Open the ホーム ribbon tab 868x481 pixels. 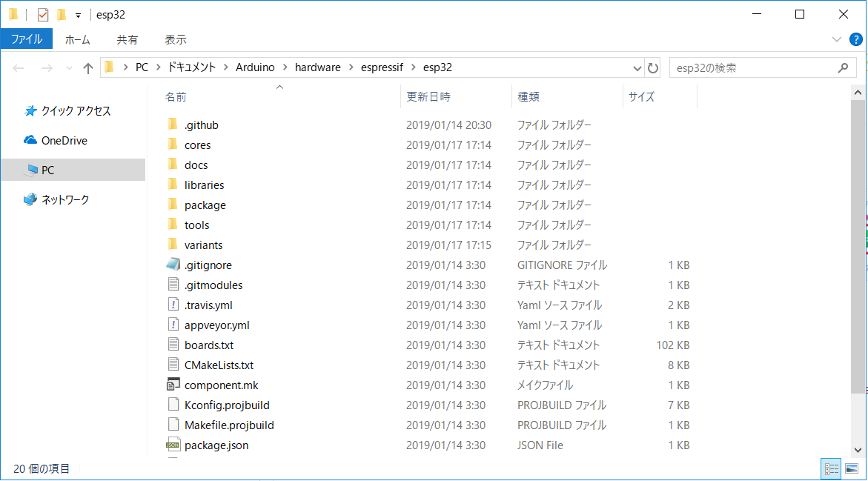point(78,39)
